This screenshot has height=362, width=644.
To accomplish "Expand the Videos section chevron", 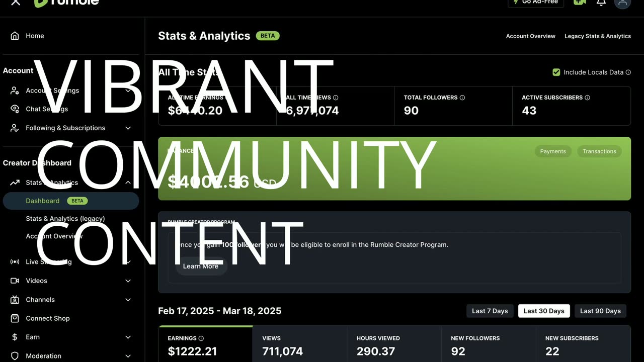I will 128,281.
